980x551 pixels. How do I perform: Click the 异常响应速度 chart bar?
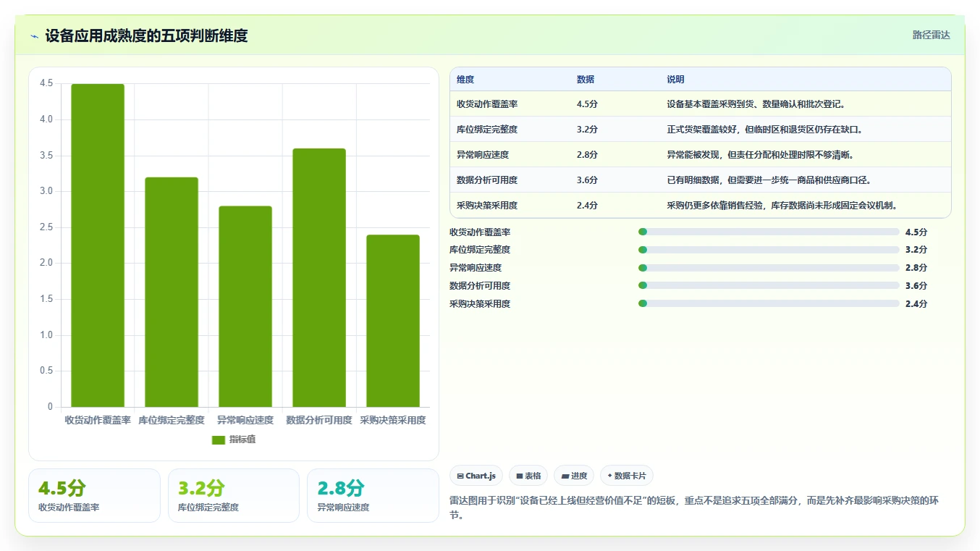pos(245,306)
